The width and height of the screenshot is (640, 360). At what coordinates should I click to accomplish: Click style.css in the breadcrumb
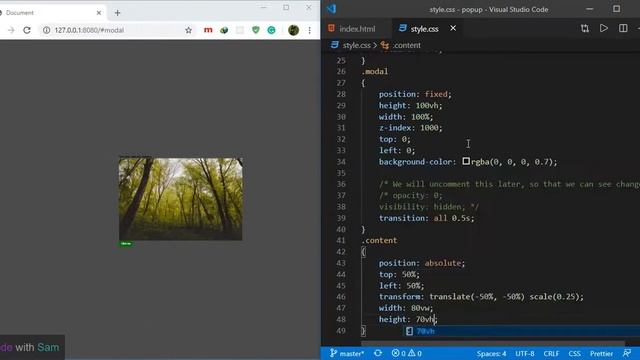356,45
